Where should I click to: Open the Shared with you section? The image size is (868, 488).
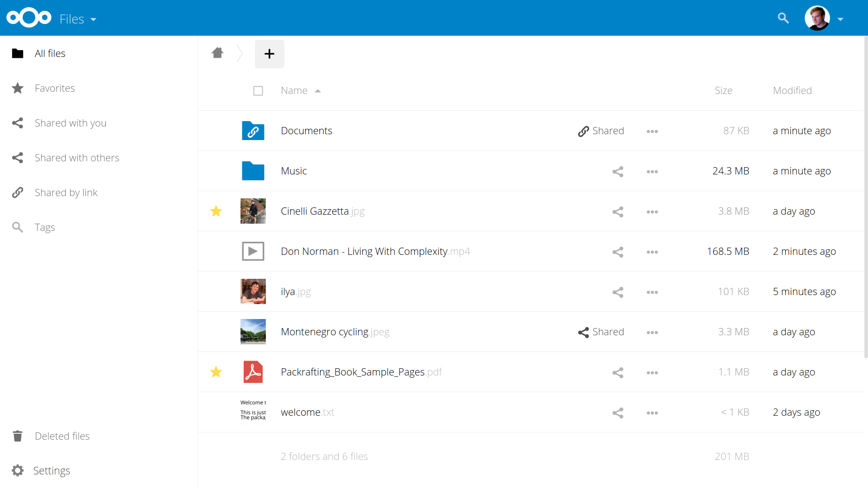tap(71, 123)
